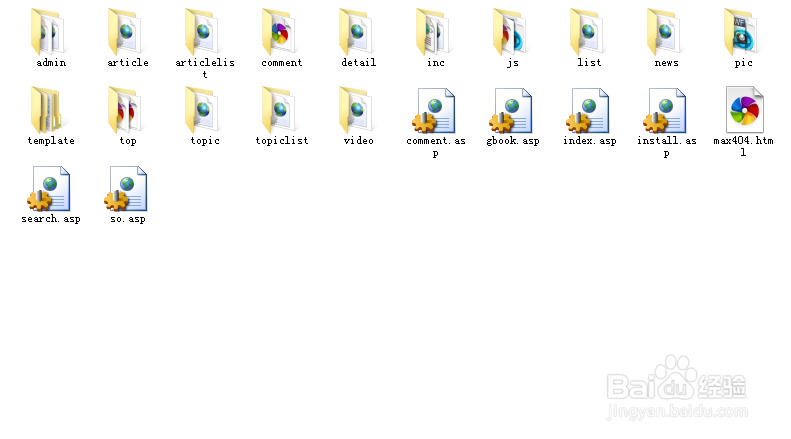Click the 'index.asp' file name text
The height and width of the screenshot is (439, 791).
point(590,141)
